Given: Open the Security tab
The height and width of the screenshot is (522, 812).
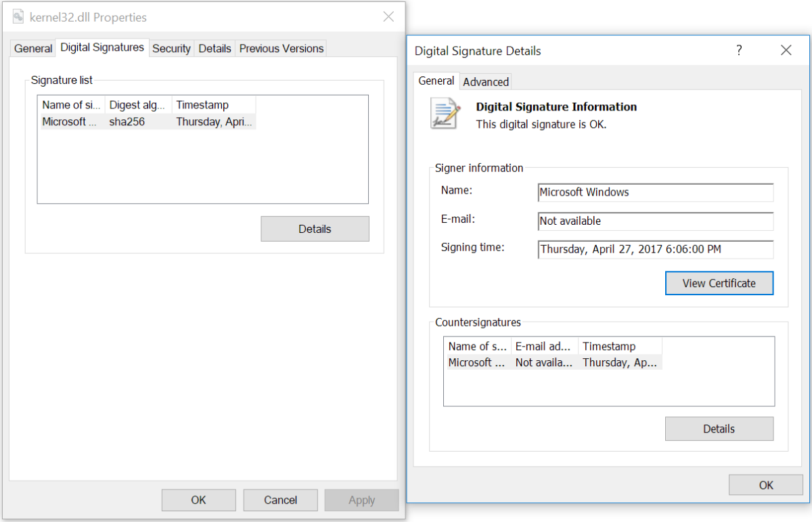Looking at the screenshot, I should tap(171, 48).
